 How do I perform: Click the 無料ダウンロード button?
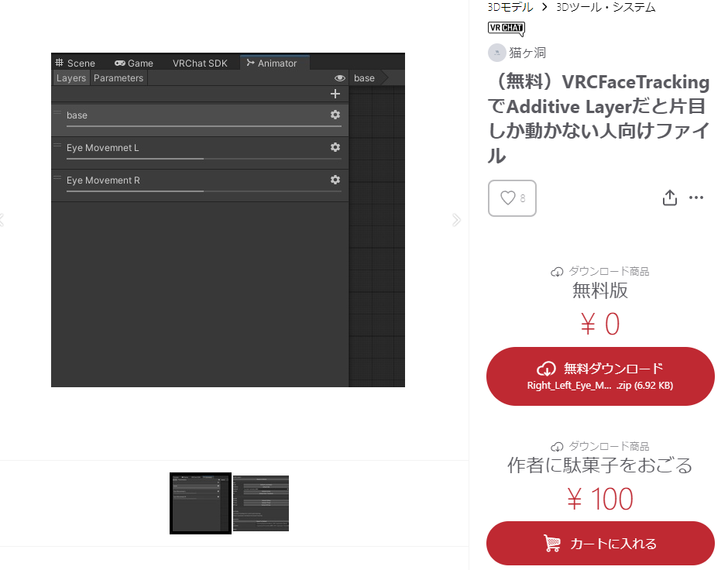[600, 376]
